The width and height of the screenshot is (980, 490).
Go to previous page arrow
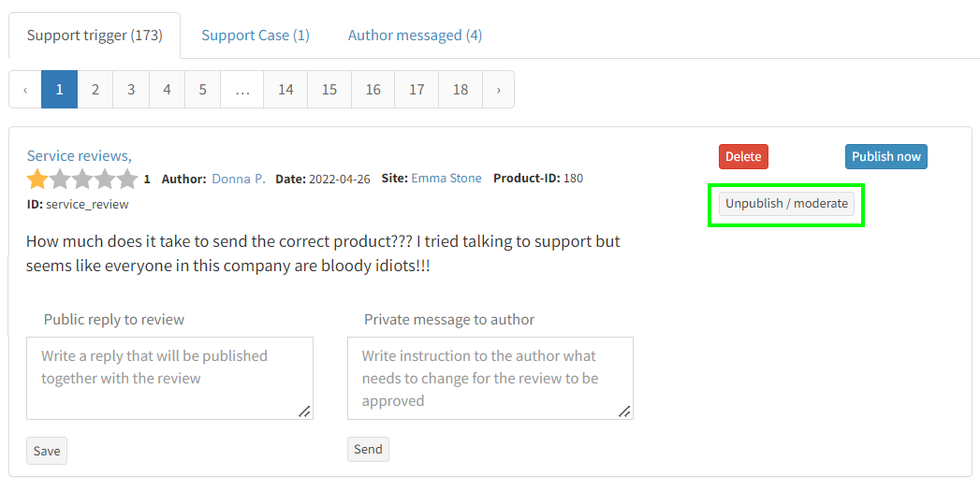(x=25, y=90)
